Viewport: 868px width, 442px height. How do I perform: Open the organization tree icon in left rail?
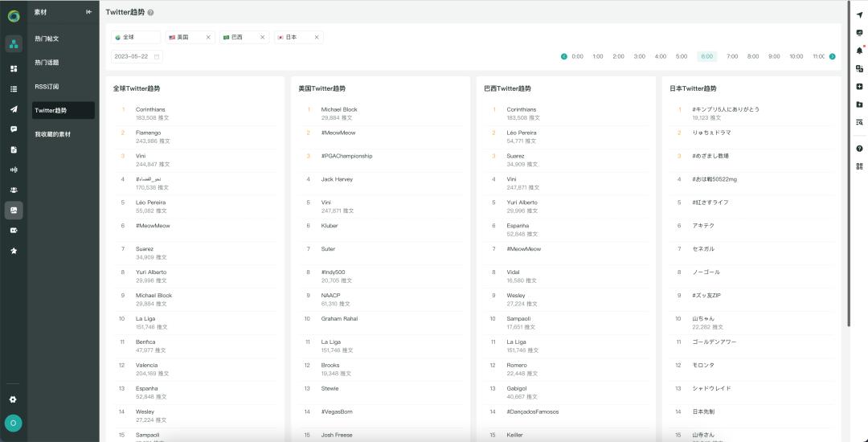[x=14, y=43]
